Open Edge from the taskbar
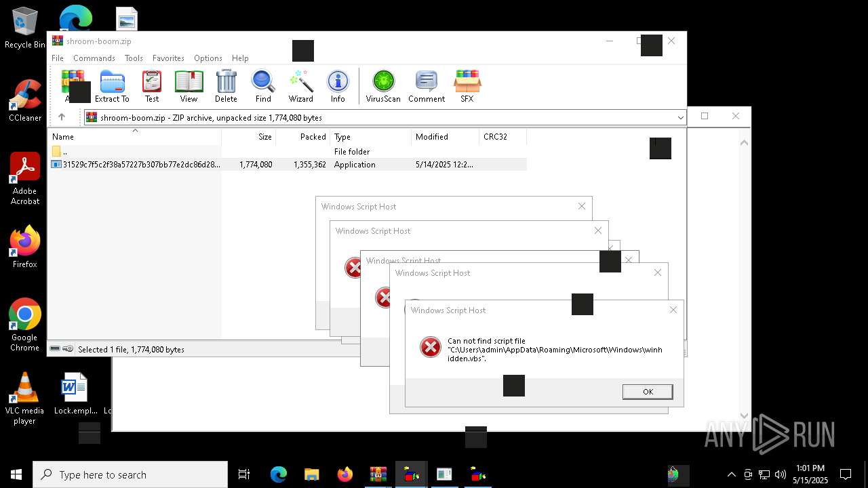The width and height of the screenshot is (868, 488). [x=279, y=474]
